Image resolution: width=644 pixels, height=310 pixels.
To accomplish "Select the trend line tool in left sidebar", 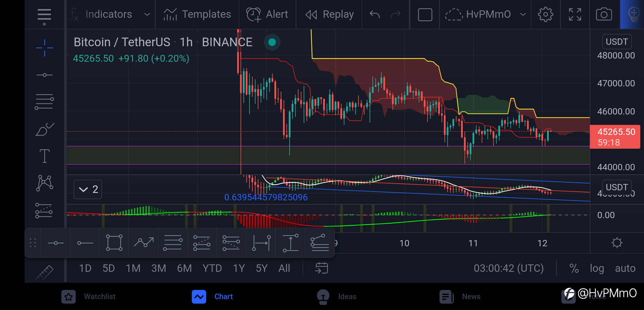I will [x=44, y=75].
